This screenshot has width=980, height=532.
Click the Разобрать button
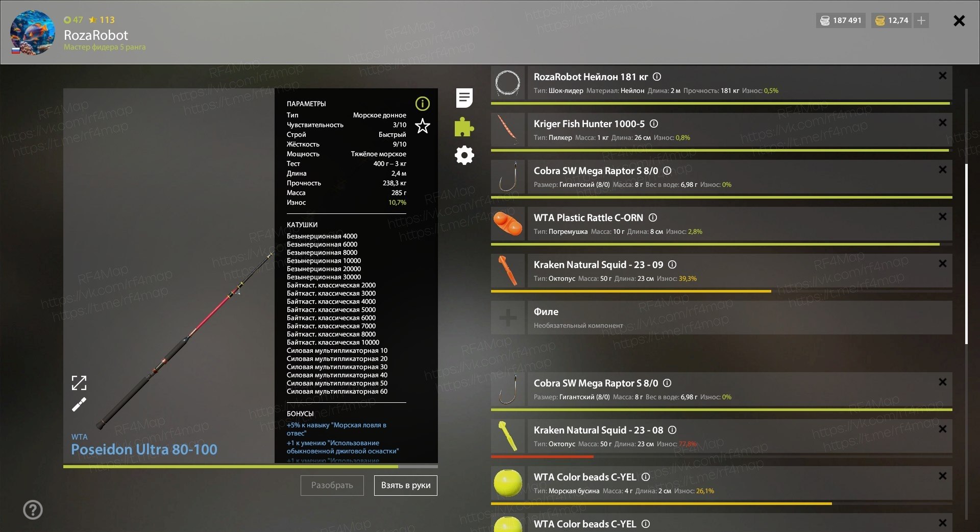[332, 485]
